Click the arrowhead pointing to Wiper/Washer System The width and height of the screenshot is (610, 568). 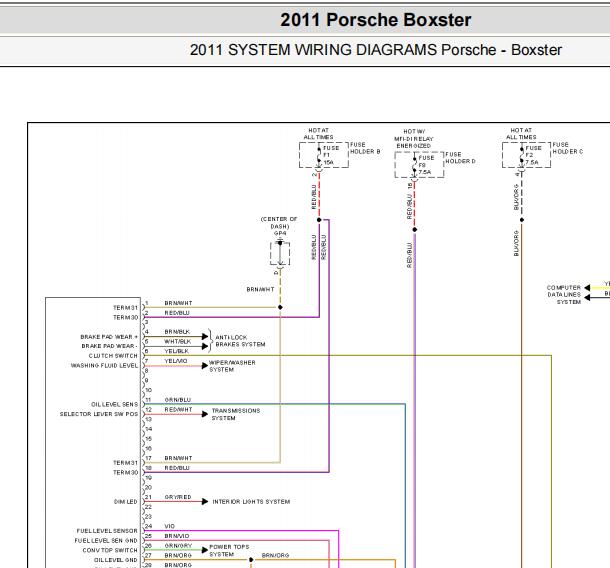[205, 366]
